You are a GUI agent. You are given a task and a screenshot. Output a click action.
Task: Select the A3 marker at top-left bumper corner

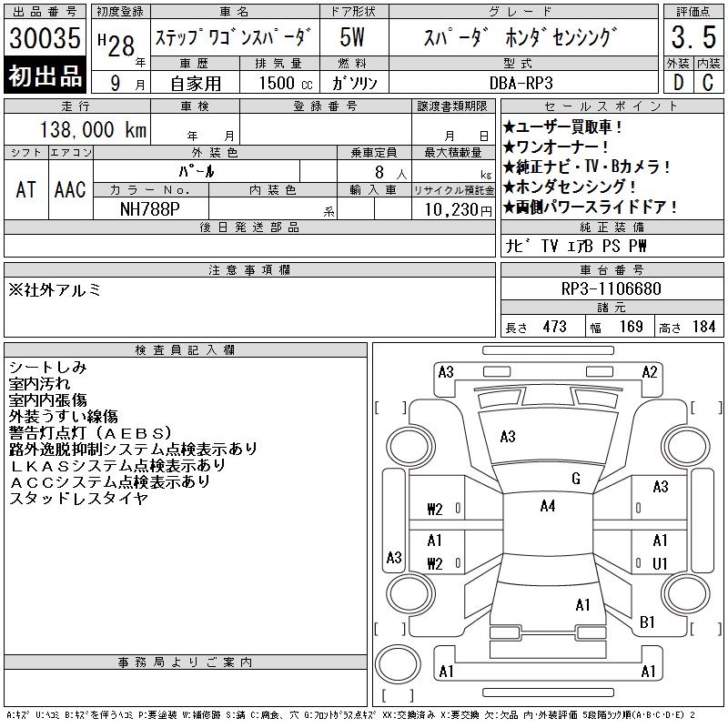click(446, 371)
